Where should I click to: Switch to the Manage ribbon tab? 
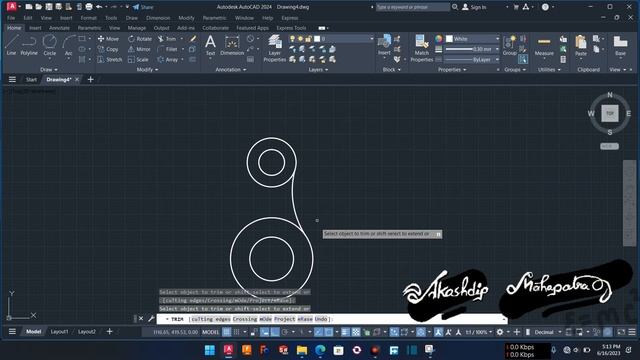tap(136, 28)
